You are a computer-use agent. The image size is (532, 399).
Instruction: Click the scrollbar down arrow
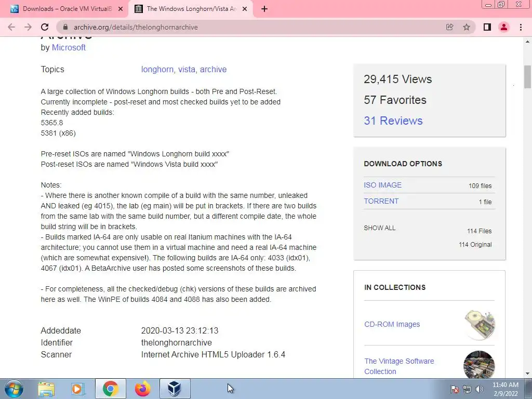coord(527,374)
